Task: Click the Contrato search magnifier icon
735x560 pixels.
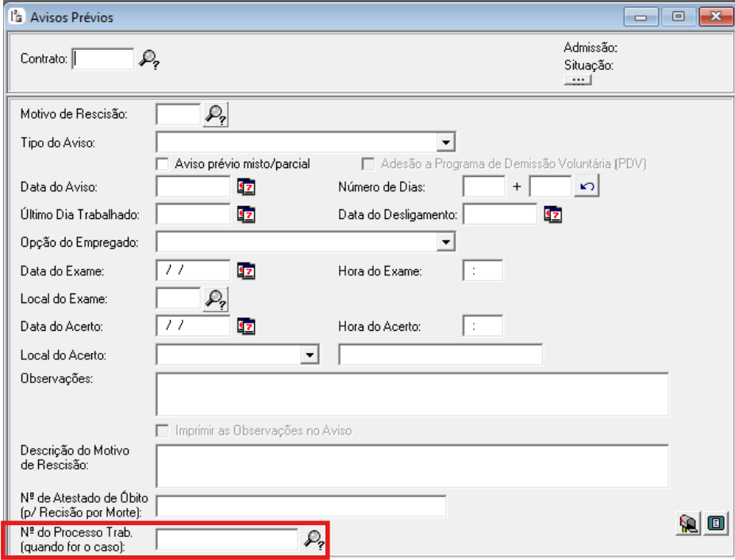Action: point(149,59)
